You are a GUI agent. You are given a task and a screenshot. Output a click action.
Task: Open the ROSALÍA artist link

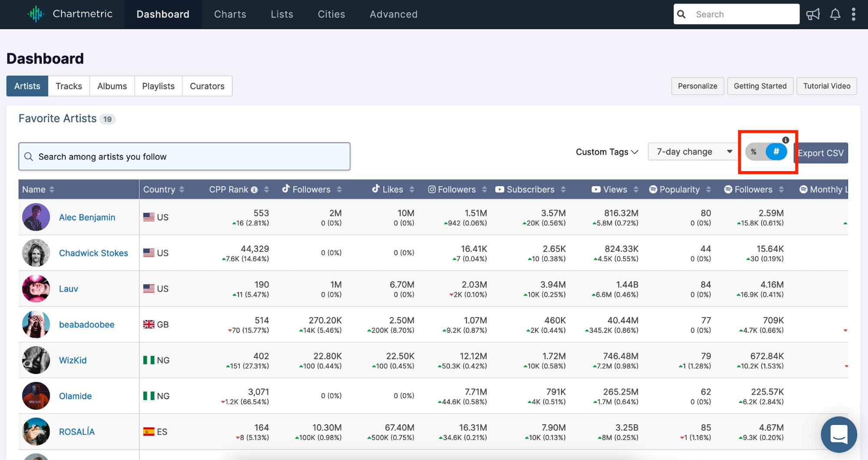click(77, 431)
